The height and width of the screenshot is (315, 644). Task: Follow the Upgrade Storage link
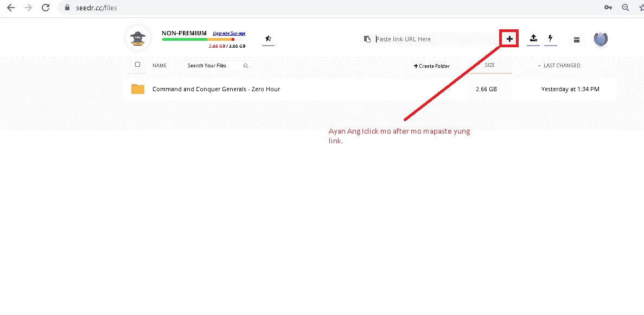[x=229, y=33]
